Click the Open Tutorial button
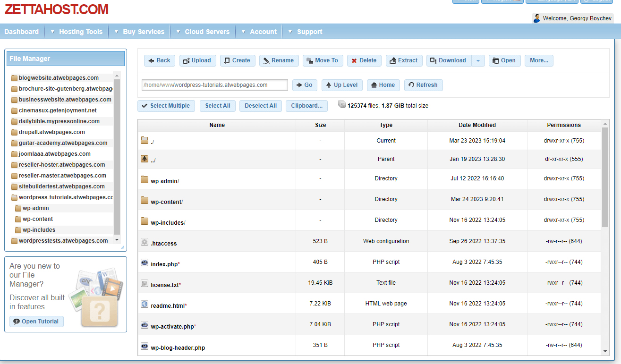Viewport: 621px width, 364px height. coord(36,322)
